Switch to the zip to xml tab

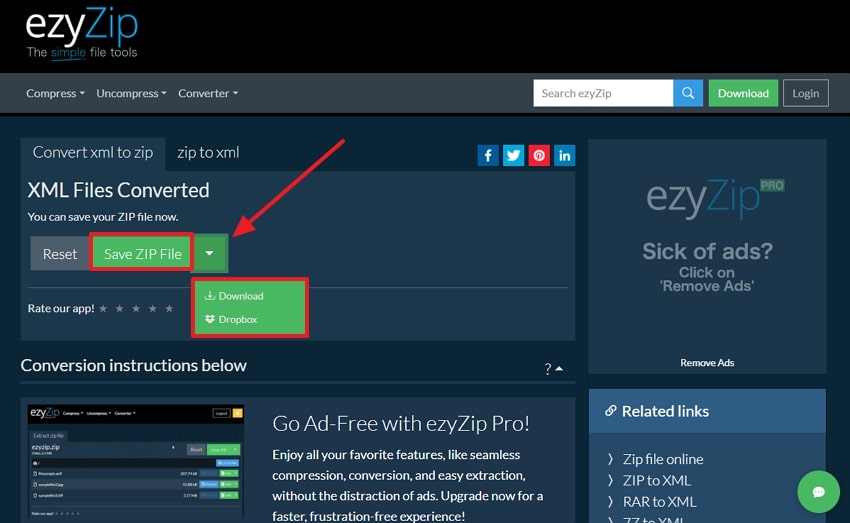[x=208, y=152]
